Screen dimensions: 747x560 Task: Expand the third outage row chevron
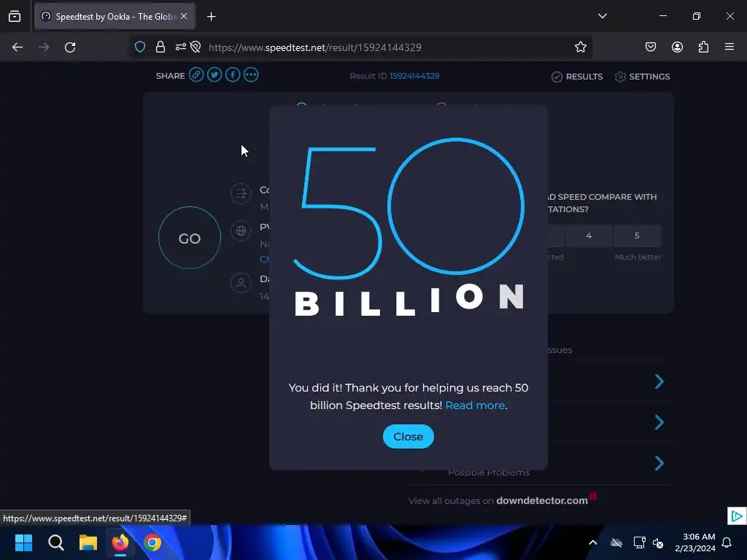pos(659,463)
